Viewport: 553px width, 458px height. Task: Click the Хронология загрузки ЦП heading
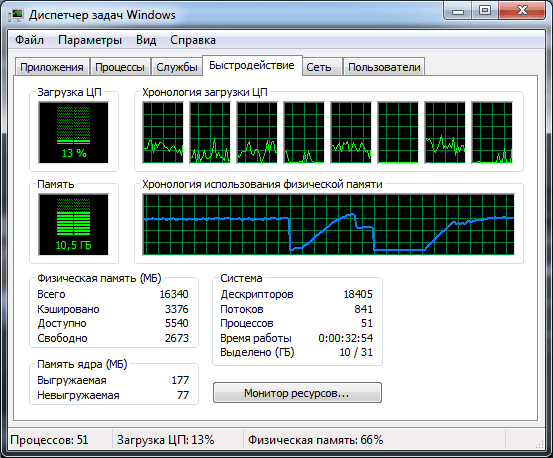tap(205, 92)
